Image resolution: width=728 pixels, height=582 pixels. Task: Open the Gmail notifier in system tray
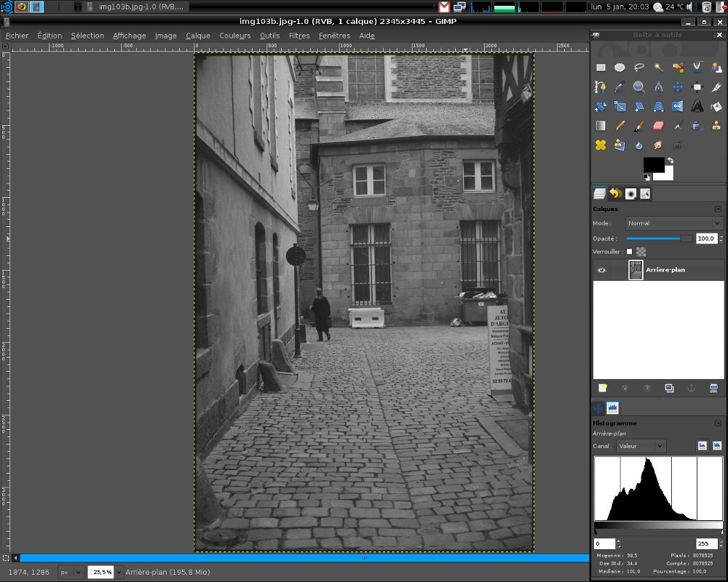point(444,7)
